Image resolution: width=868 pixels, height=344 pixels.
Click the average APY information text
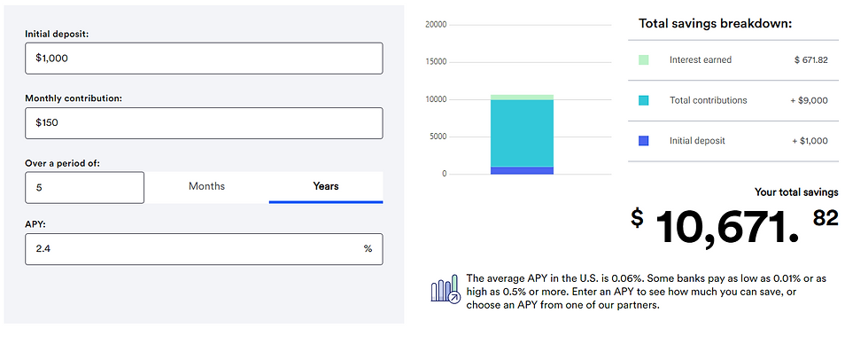(646, 292)
